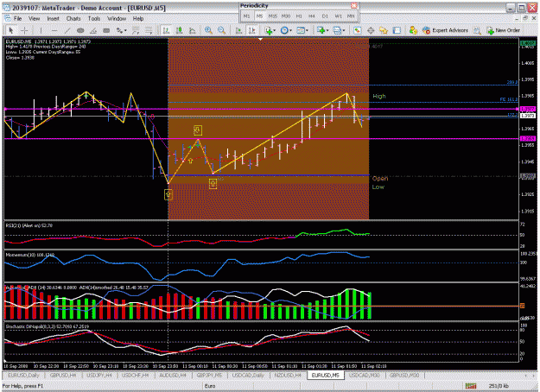540x392 pixels.
Task: Toggle chart auto scroll
Action: 238,30
